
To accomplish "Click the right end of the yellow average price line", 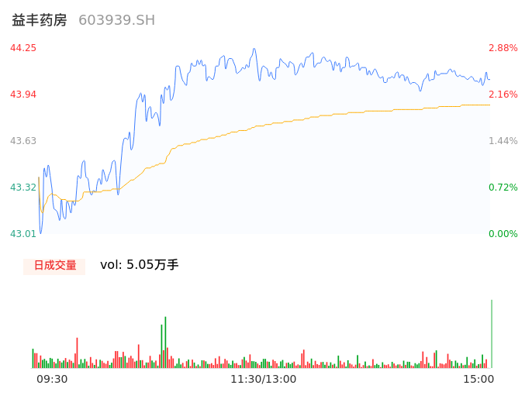I will tap(489, 105).
